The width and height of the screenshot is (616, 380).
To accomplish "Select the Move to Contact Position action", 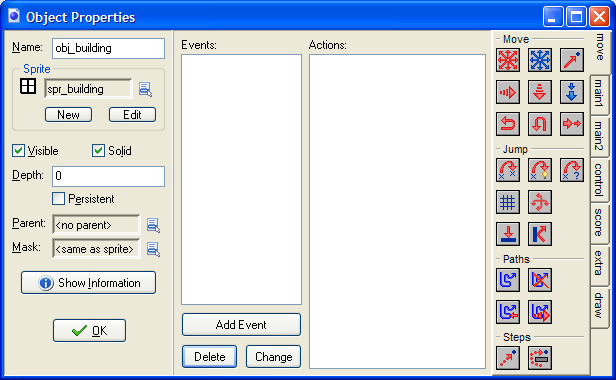I will pos(508,234).
